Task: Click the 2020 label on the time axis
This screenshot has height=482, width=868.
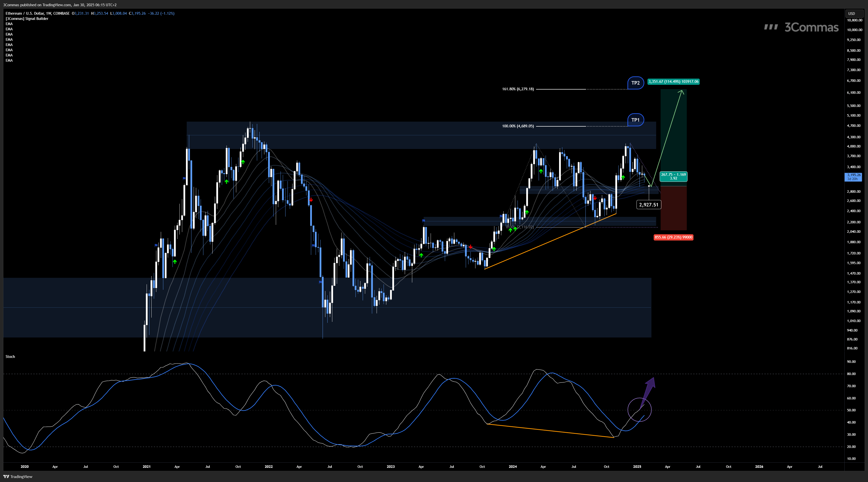Action: pyautogui.click(x=25, y=467)
